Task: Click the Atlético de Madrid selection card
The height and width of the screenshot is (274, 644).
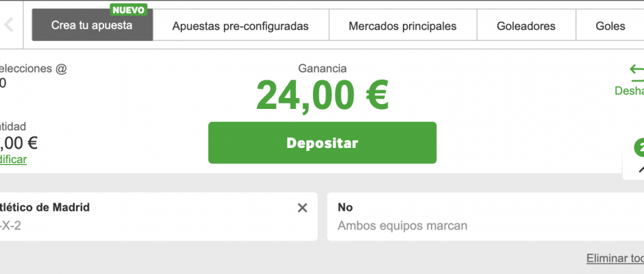Action: click(151, 216)
